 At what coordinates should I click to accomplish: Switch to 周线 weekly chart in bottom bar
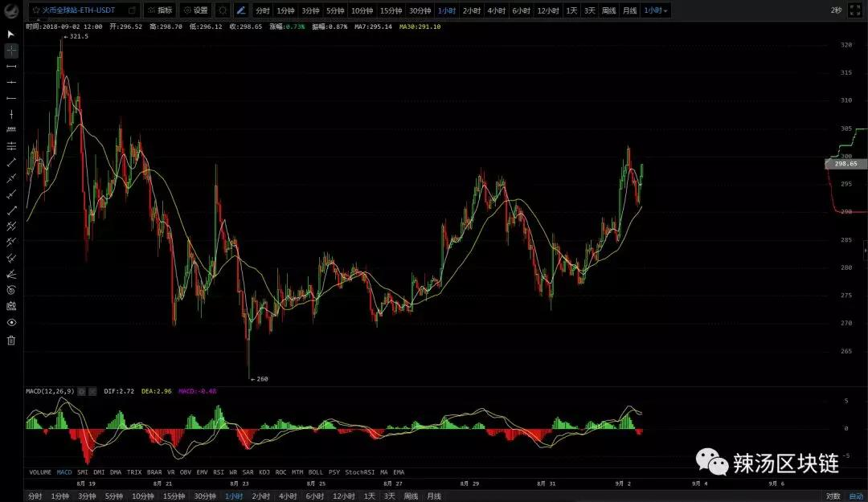[x=411, y=496]
